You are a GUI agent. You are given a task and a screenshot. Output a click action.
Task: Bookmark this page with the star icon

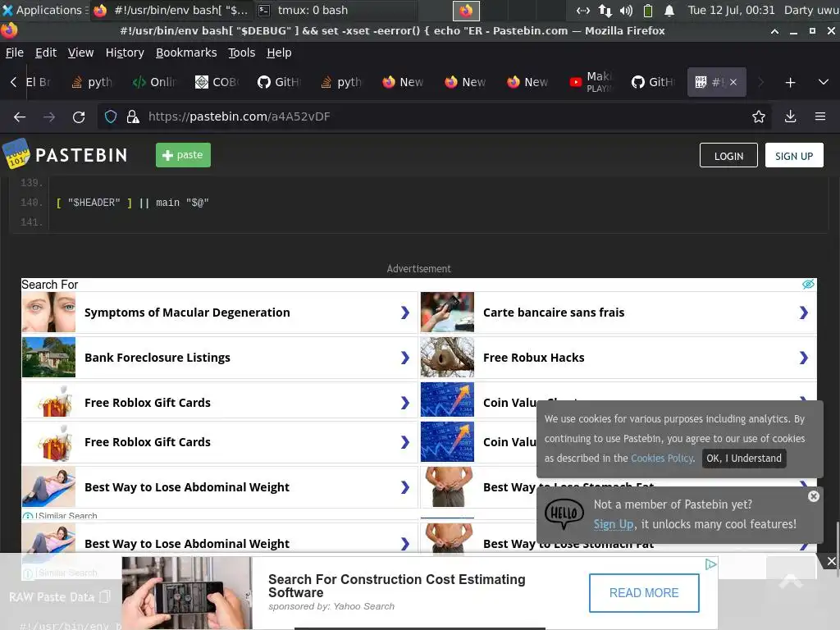(759, 116)
